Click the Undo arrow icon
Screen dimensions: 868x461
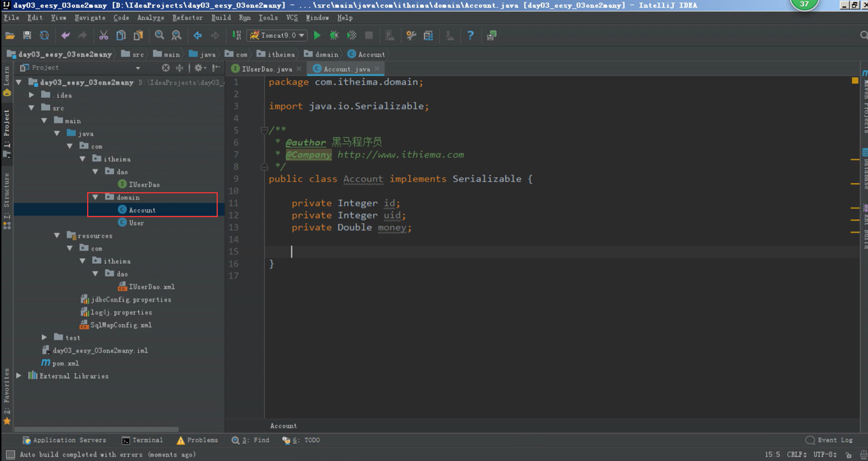(x=65, y=35)
